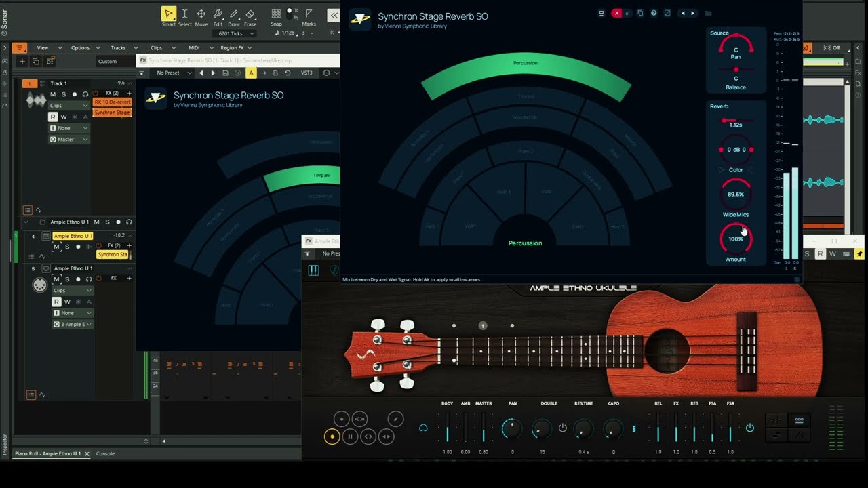Toggle Track 1 FX rack power

(96, 93)
